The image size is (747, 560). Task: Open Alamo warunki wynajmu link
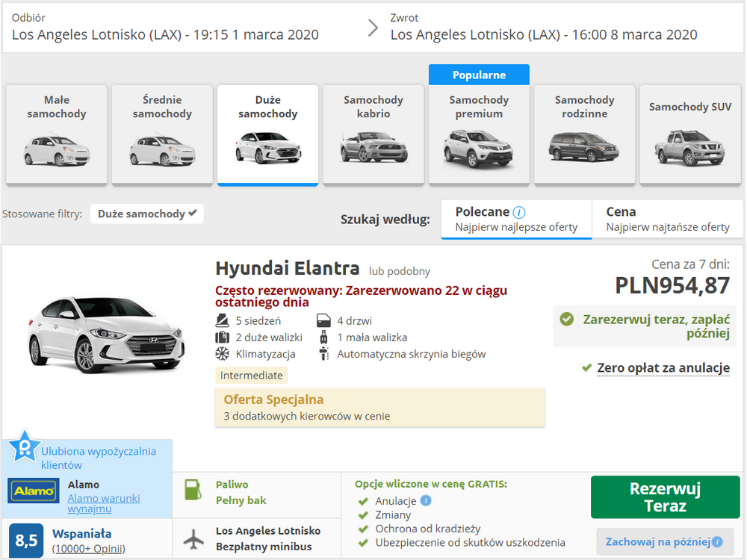pos(104,503)
